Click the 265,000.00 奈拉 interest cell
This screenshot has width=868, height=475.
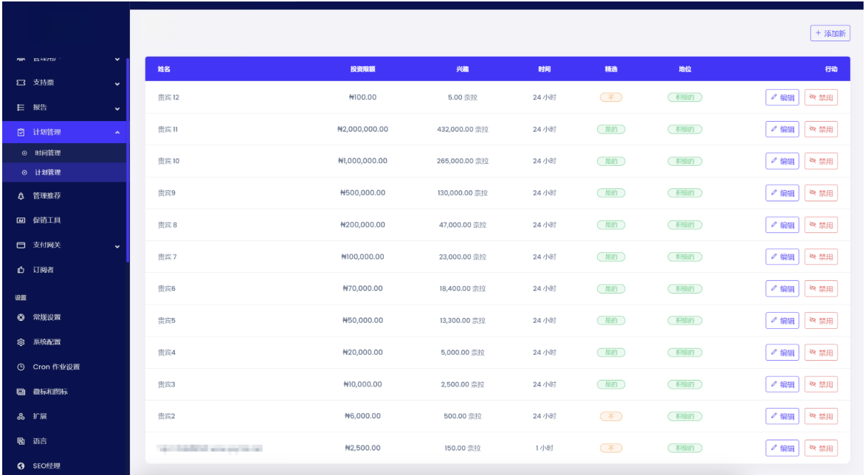pos(462,161)
